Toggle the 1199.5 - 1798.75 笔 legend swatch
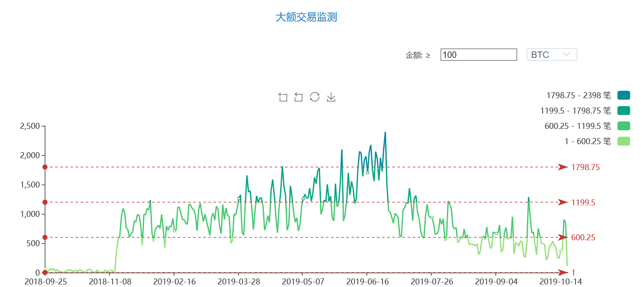 623,111
